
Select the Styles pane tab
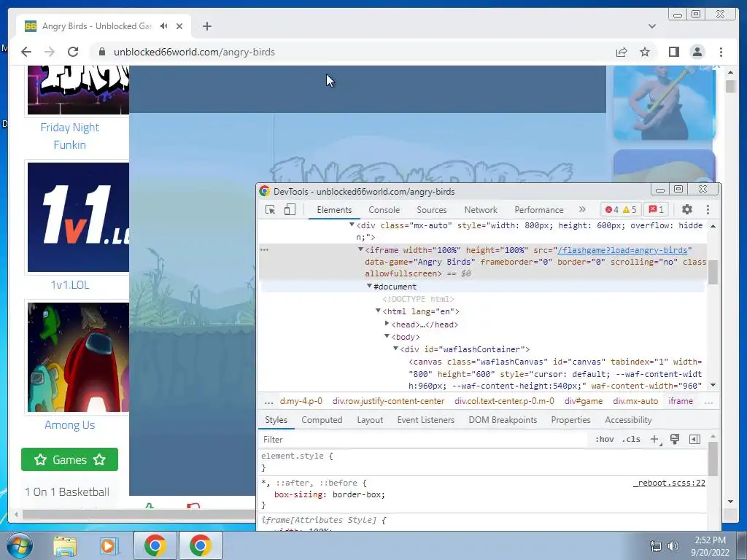(x=276, y=420)
